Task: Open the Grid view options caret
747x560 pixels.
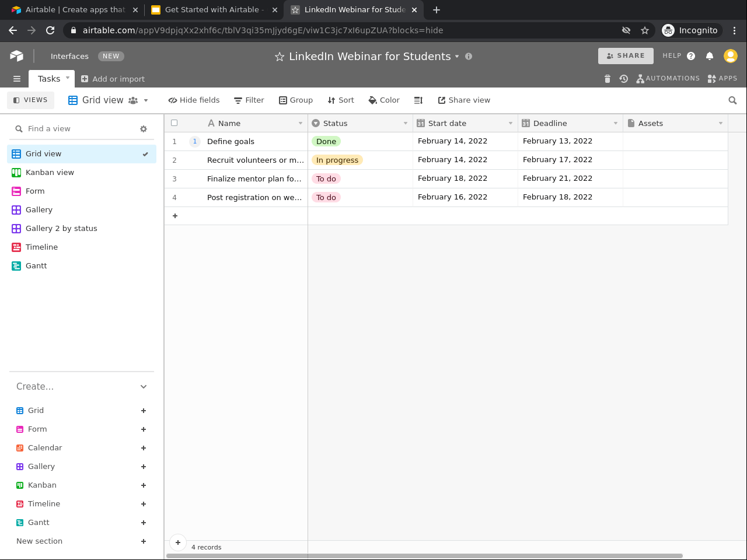Action: pyautogui.click(x=146, y=100)
